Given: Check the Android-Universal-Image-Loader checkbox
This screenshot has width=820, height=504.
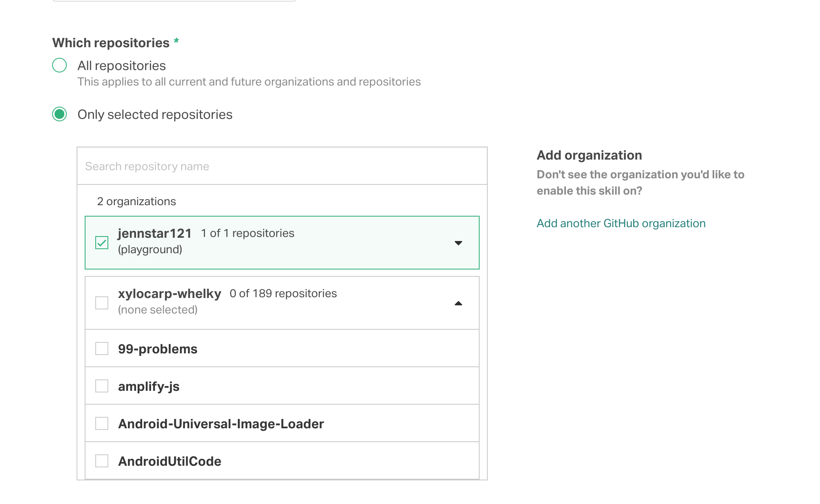Looking at the screenshot, I should point(102,423).
